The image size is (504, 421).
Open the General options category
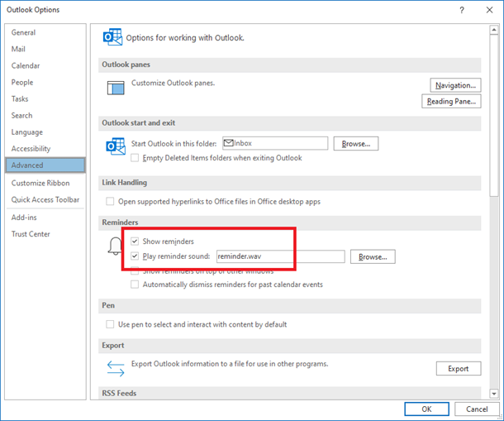coord(23,32)
